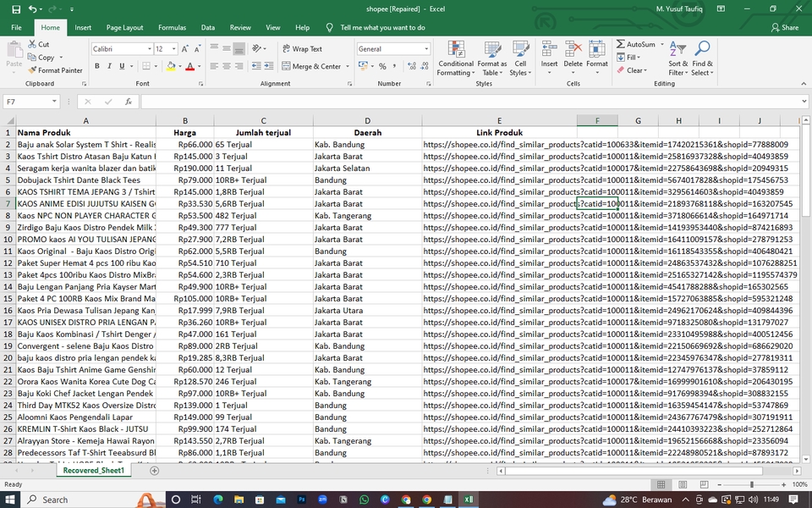Open Merge & Center dropdown arrow

[348, 66]
